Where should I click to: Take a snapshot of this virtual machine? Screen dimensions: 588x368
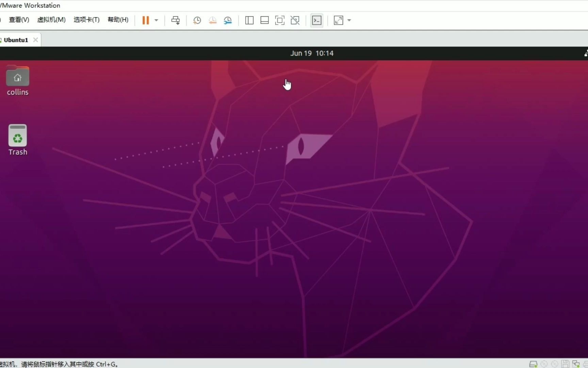coord(197,20)
